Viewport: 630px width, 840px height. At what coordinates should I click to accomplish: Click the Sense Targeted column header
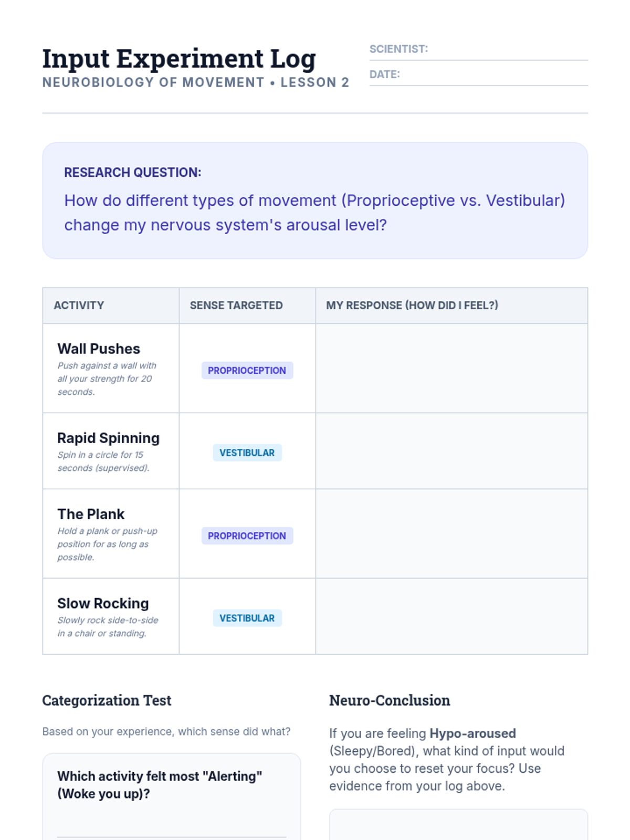(x=236, y=306)
